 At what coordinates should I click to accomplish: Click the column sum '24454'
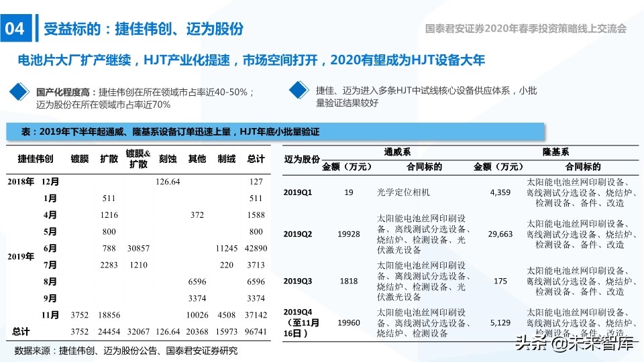coord(109,331)
